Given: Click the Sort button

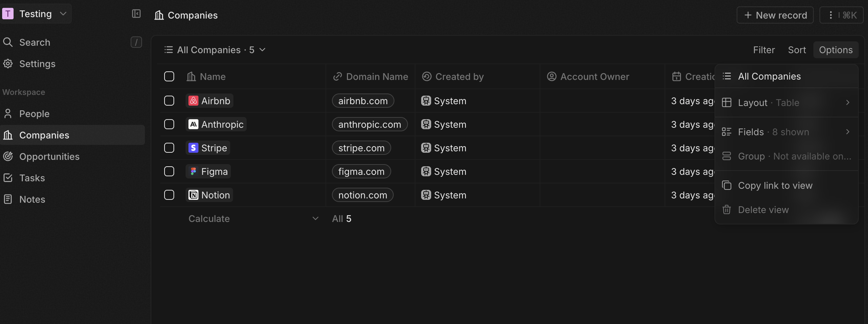Looking at the screenshot, I should click(x=797, y=50).
